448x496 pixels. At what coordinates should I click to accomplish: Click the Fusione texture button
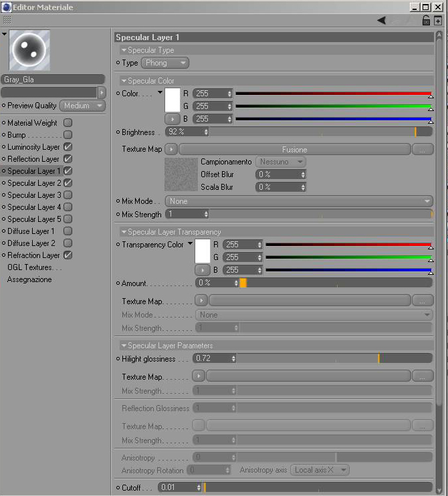point(295,149)
